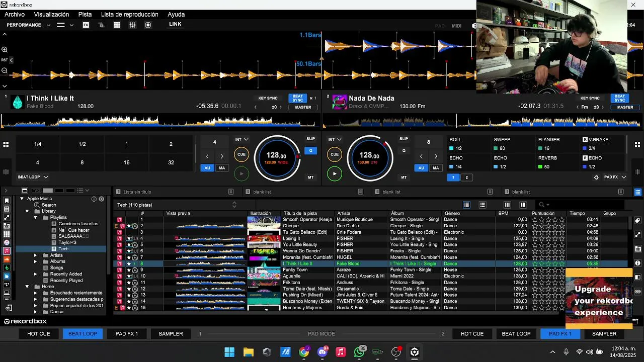Collapse the Home tree node
Screen dimensions: 644x362
(27, 287)
